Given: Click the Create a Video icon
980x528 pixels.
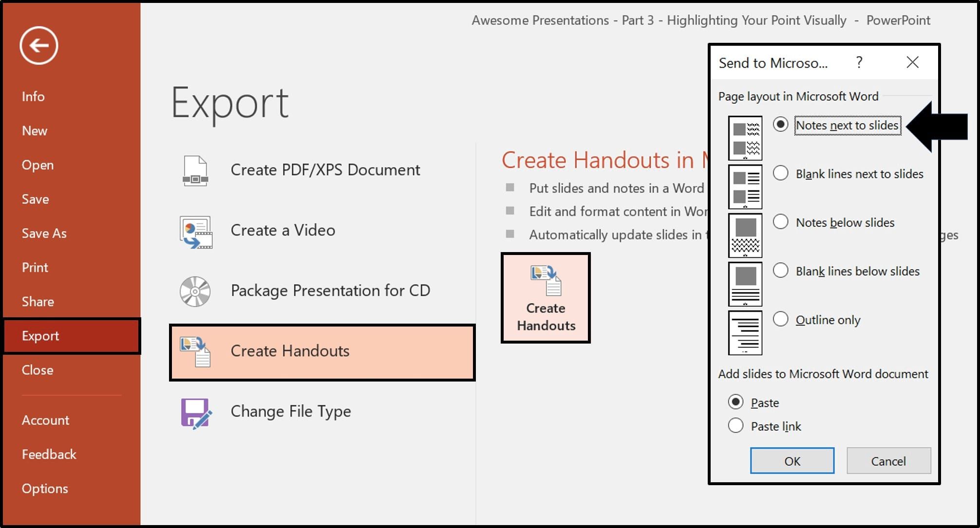Looking at the screenshot, I should click(196, 232).
